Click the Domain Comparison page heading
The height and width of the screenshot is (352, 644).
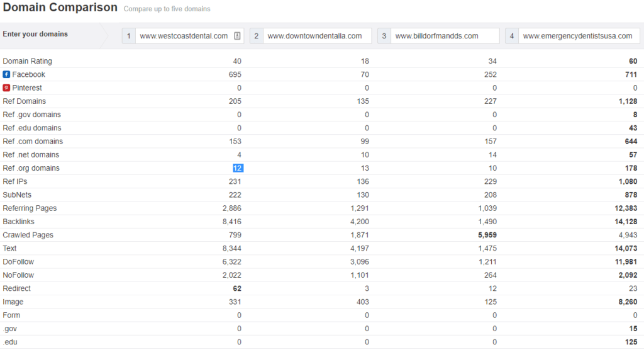pos(60,8)
